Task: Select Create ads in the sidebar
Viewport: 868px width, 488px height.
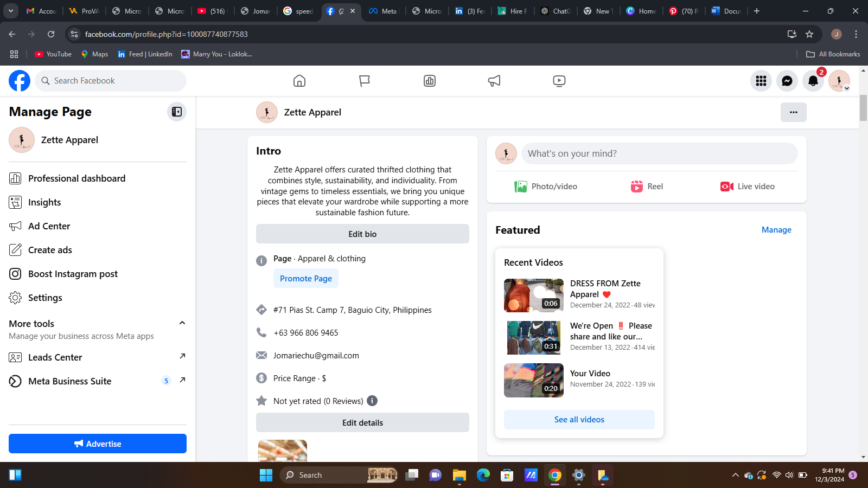Action: pos(98,250)
